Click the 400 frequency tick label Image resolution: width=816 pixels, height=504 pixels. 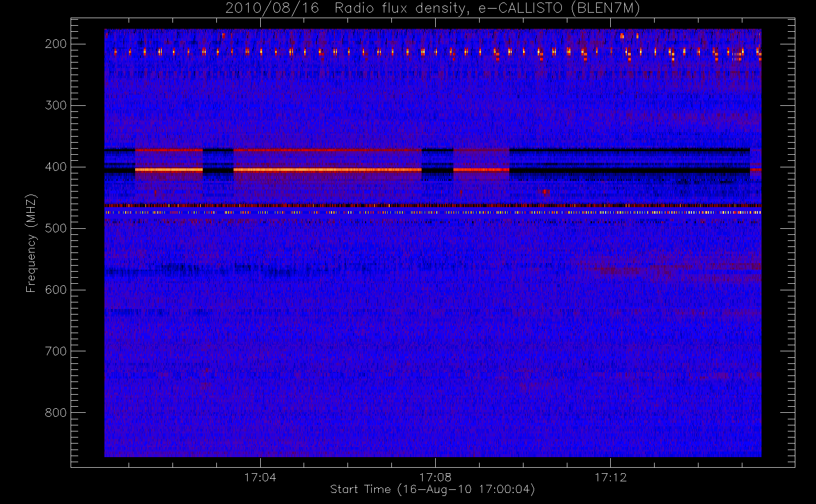pos(55,167)
